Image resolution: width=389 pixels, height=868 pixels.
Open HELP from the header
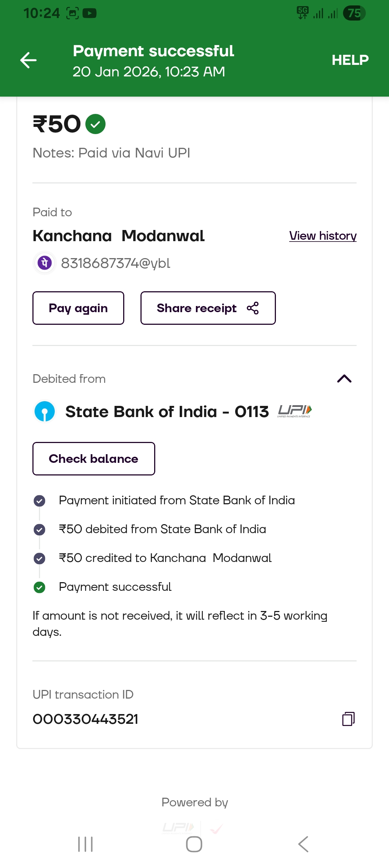point(350,60)
